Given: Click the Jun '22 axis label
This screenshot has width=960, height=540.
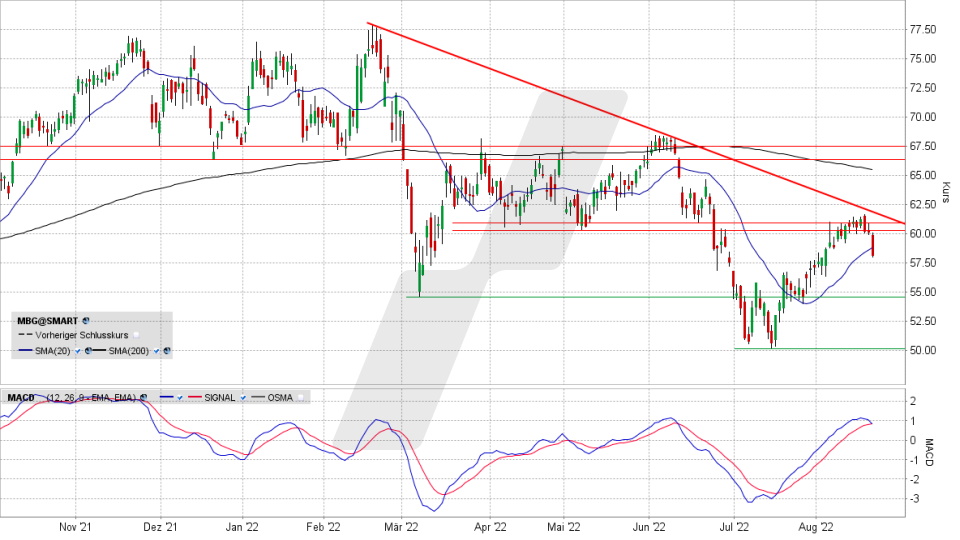Looking at the screenshot, I should pyautogui.click(x=649, y=527).
